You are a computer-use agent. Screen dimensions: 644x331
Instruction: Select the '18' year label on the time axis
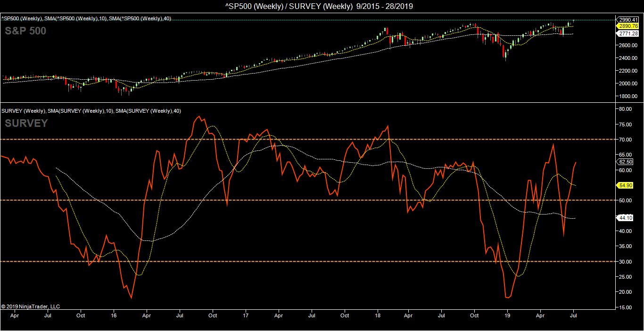[x=378, y=315]
